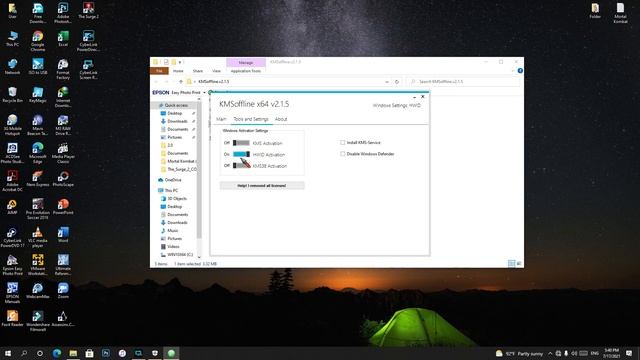Switch to the Main tab in KMSoffline
This screenshot has width=640, height=360.
click(221, 119)
